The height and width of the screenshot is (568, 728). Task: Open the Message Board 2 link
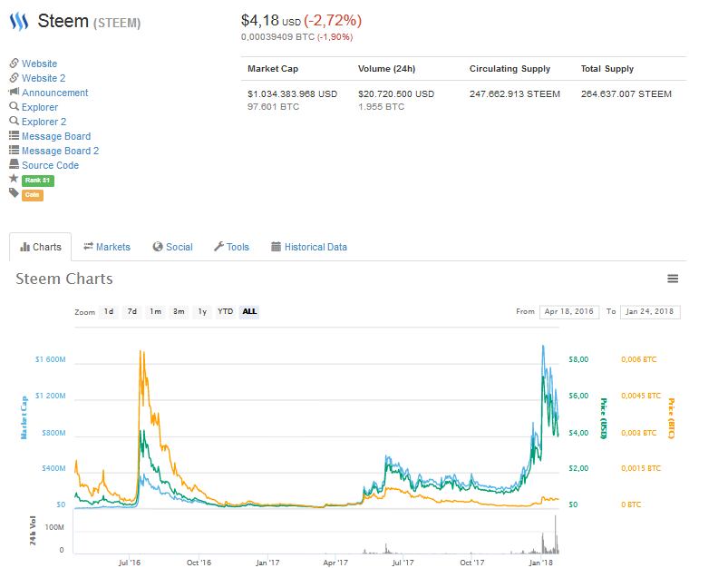click(x=61, y=151)
